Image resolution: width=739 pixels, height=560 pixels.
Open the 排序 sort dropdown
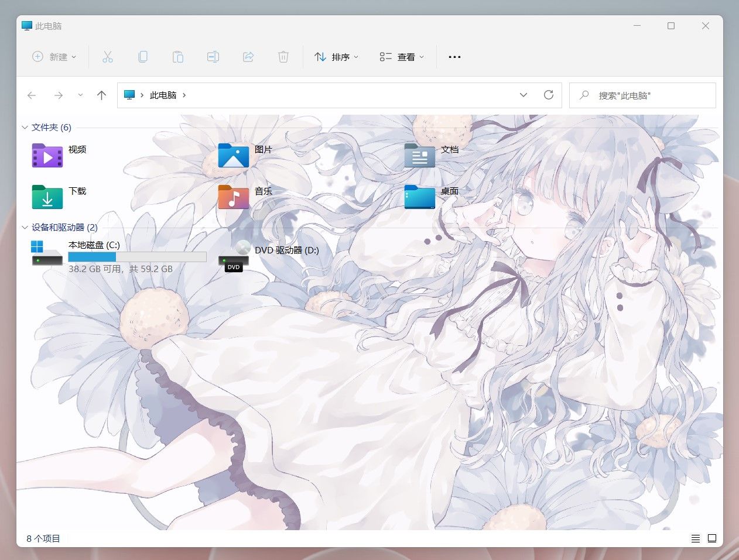pos(337,57)
